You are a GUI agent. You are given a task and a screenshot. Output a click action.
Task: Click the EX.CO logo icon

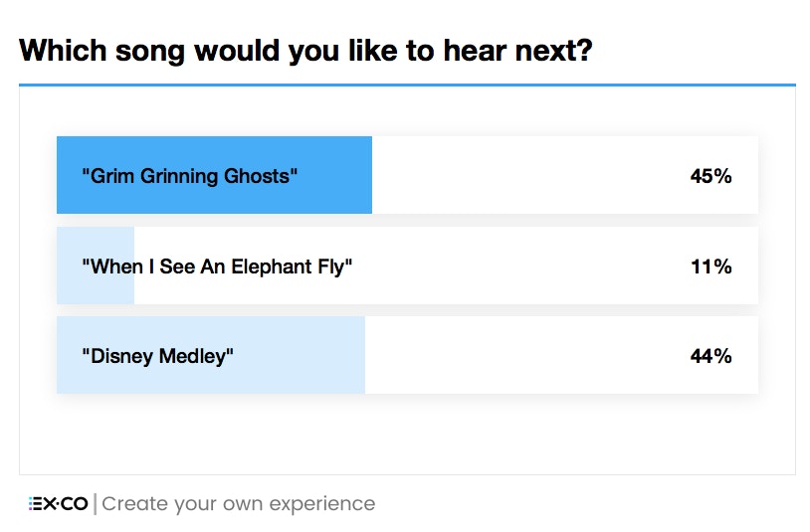pyautogui.click(x=59, y=503)
